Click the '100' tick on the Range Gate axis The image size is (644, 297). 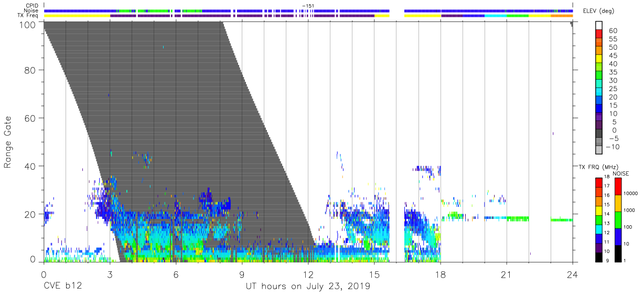coord(27,25)
